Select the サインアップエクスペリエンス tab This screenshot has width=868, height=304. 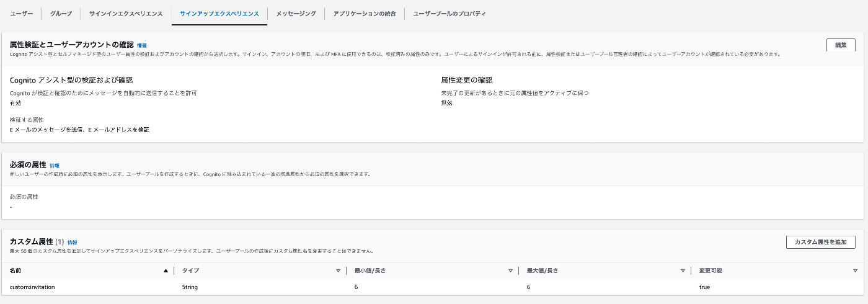[219, 13]
